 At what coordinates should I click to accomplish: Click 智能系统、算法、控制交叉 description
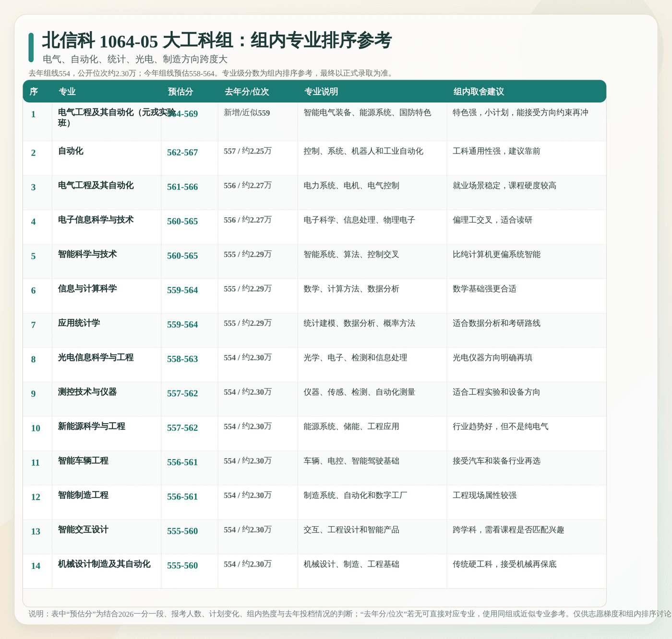[x=351, y=255]
